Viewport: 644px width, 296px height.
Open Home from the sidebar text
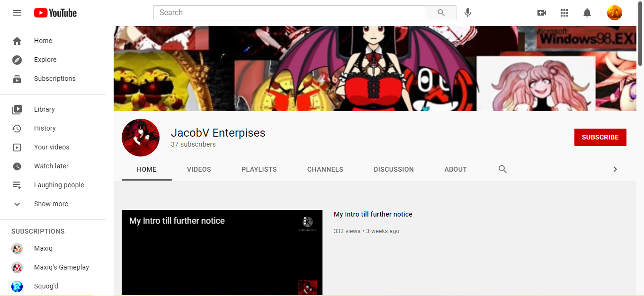point(43,41)
